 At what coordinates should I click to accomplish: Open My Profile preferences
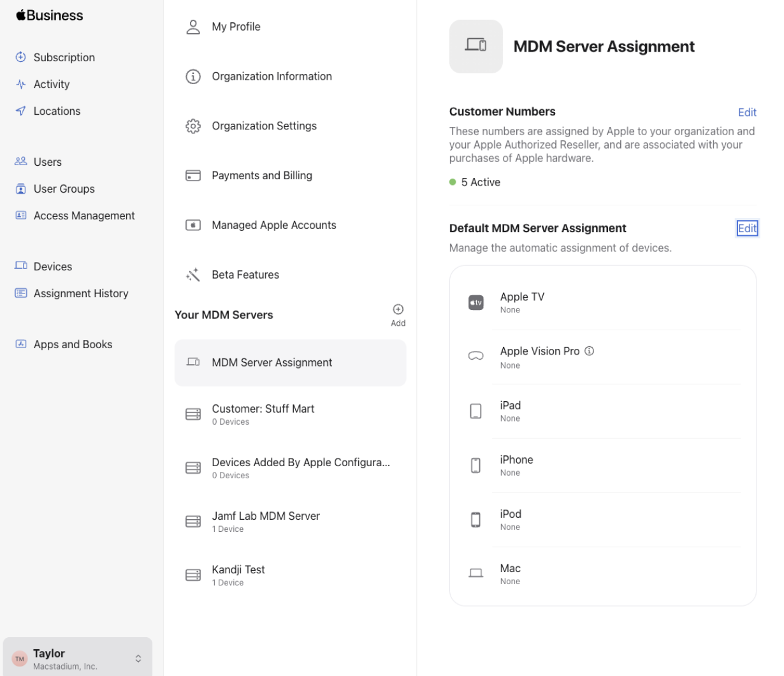(236, 27)
